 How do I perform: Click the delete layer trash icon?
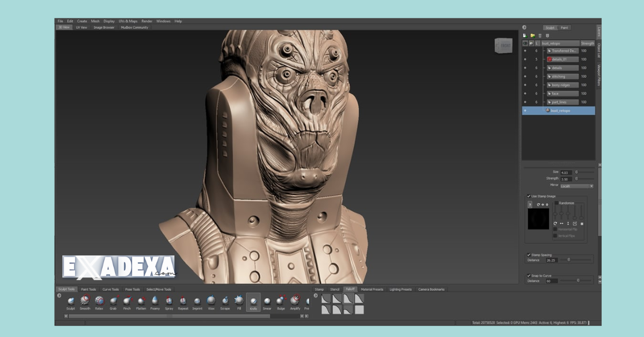[540, 35]
